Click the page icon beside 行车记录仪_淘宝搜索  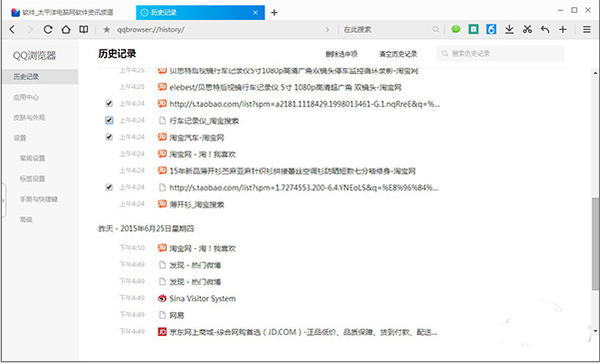click(163, 121)
